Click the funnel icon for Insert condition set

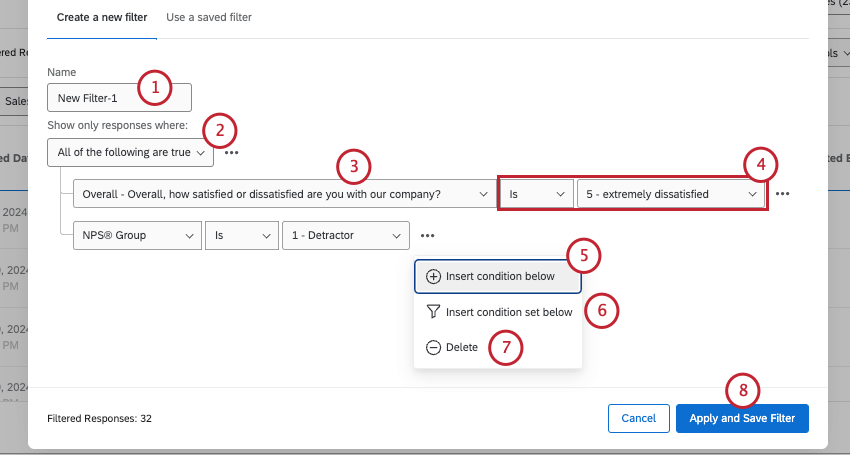433,312
